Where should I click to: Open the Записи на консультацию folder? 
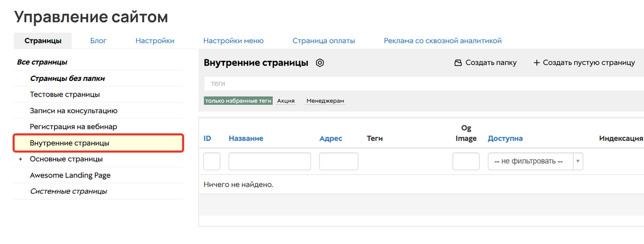point(74,111)
